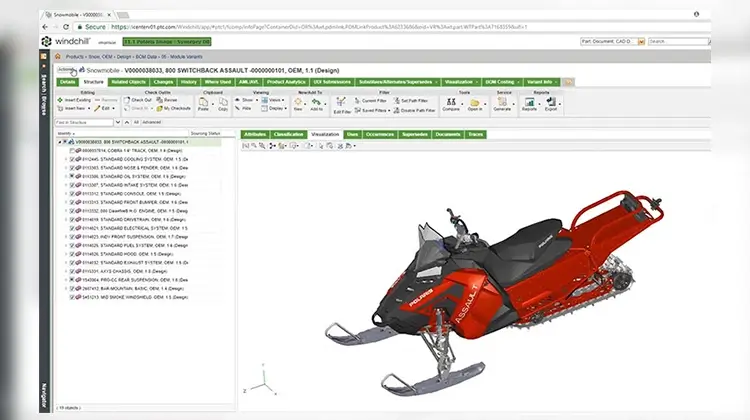Open the Display dropdown
Viewport: 750px width, 420px height.
pyautogui.click(x=286, y=109)
